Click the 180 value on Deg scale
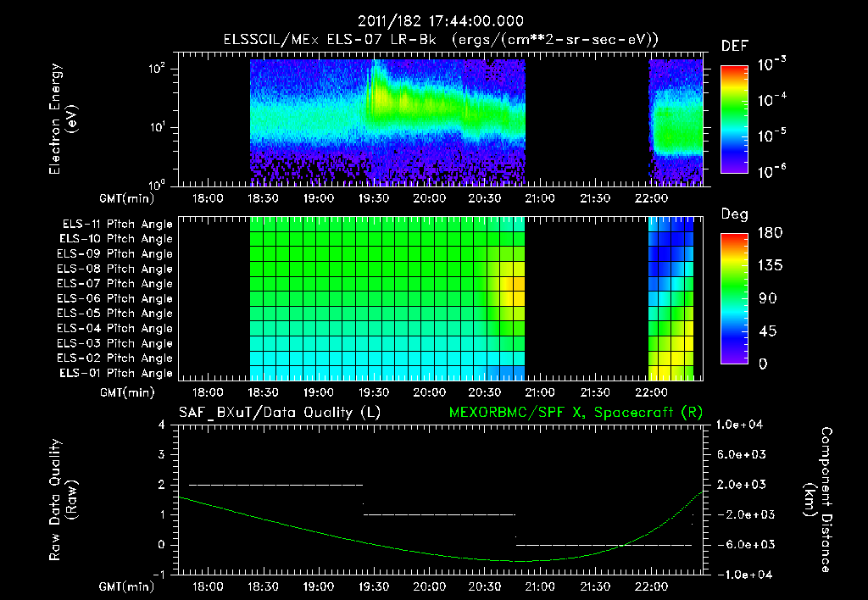The image size is (868, 600). coord(770,233)
